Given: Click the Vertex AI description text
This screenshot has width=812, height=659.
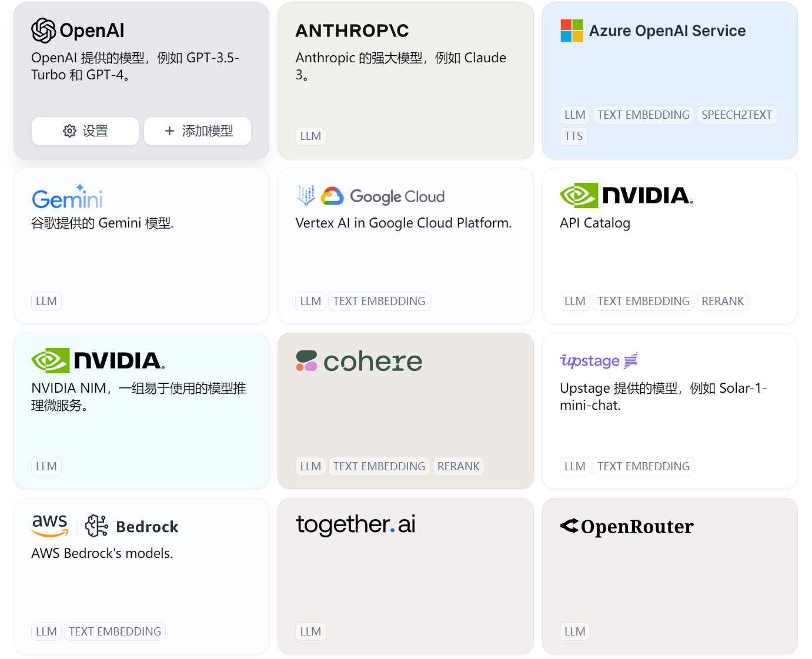Looking at the screenshot, I should pyautogui.click(x=403, y=223).
